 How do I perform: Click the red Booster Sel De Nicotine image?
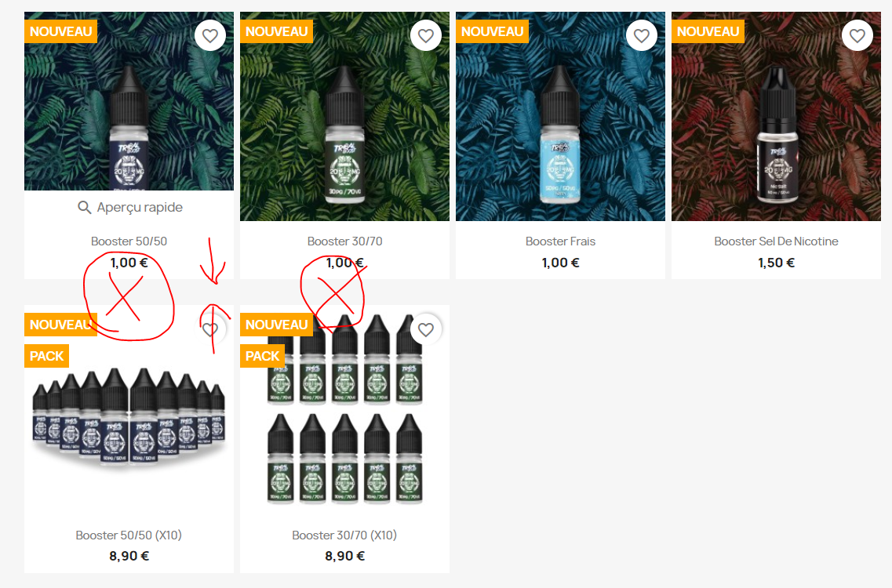pos(776,117)
